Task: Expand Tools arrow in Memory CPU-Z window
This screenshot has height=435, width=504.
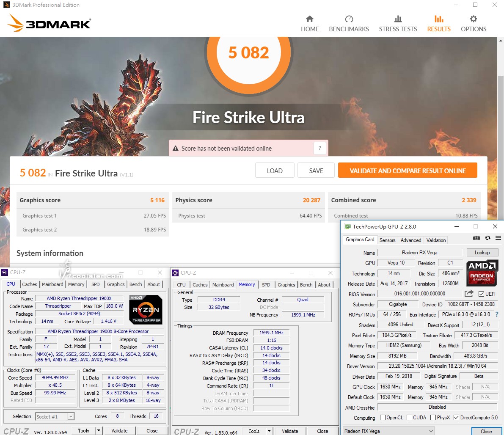Action: pos(270,431)
